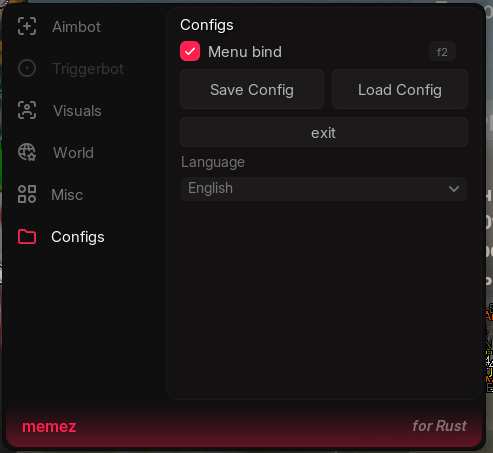The image size is (493, 453).
Task: Click the Configs folder icon
Action: tap(27, 237)
